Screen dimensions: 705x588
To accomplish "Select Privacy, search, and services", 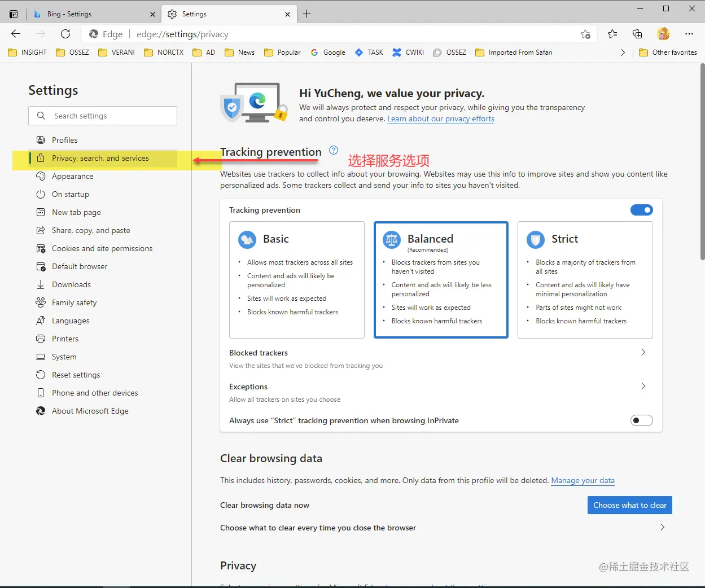I will (103, 158).
